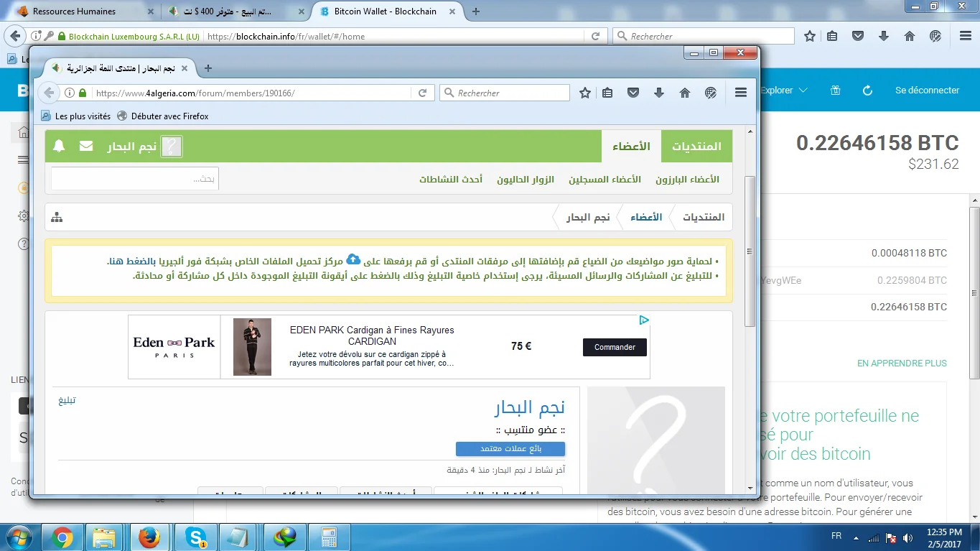
Task: Switch to the Ressources Humaines tab
Action: point(74,11)
